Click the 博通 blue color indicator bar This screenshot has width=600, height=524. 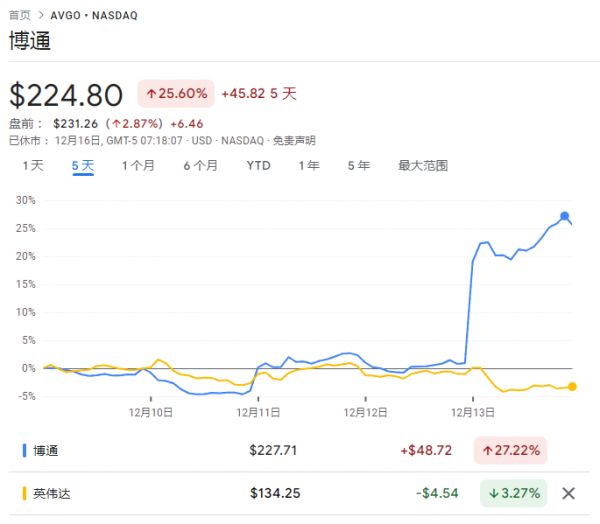coord(24,451)
